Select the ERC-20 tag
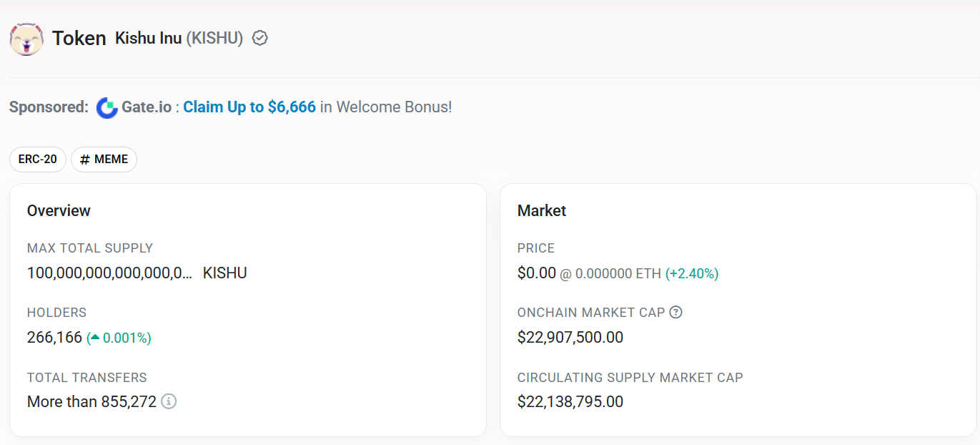Screen dimensions: 980x445 [38, 160]
